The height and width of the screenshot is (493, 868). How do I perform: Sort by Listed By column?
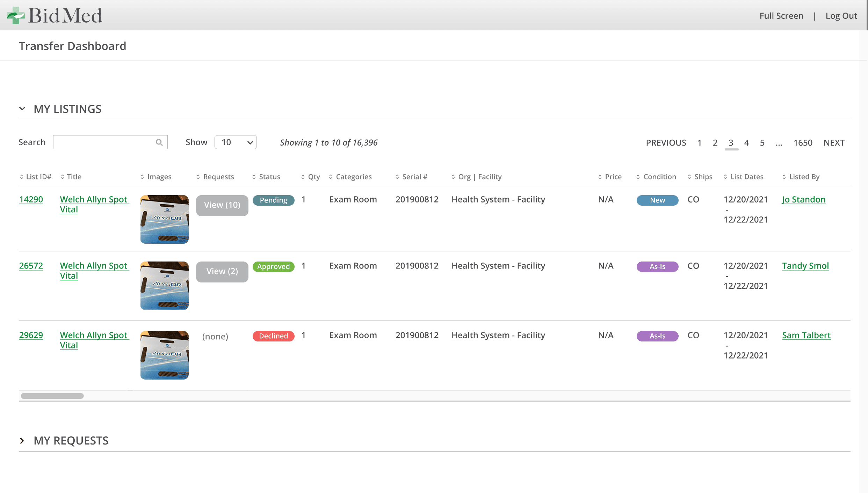tap(801, 177)
